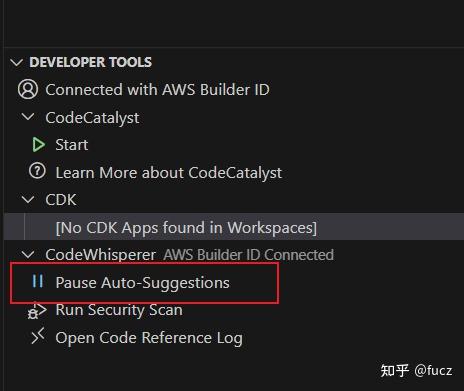Open Learn More about CodeCatalyst
This screenshot has width=464, height=391.
(x=169, y=173)
